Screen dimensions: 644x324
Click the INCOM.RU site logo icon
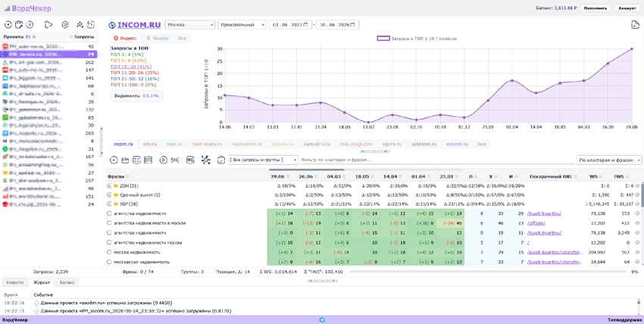[x=111, y=25]
